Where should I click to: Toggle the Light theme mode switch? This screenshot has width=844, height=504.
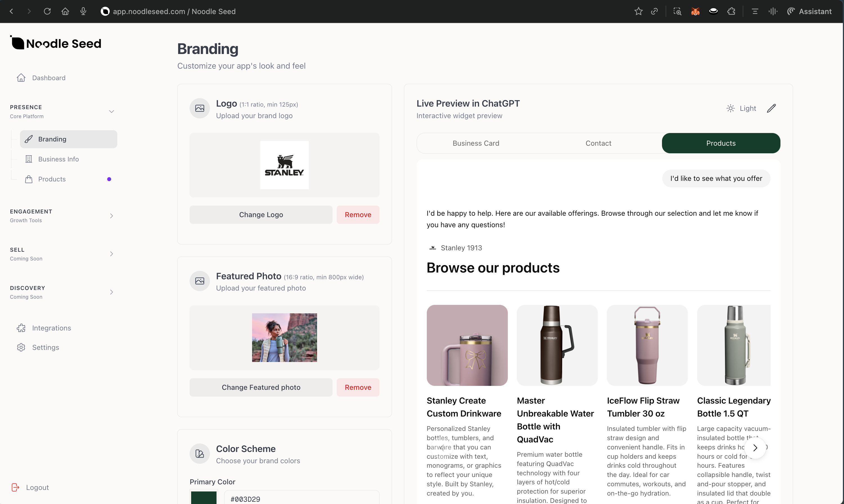pos(741,108)
